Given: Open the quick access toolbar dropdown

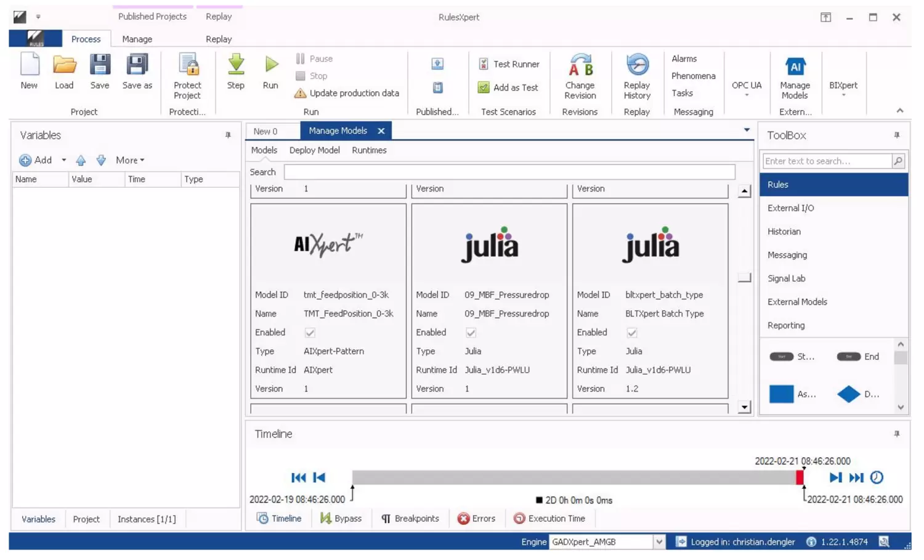Looking at the screenshot, I should [38, 17].
